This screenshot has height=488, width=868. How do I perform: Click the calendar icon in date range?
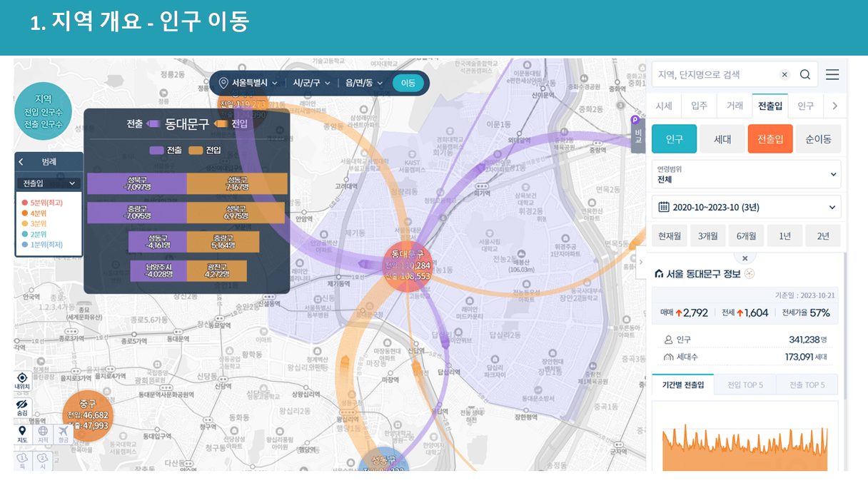tap(663, 207)
